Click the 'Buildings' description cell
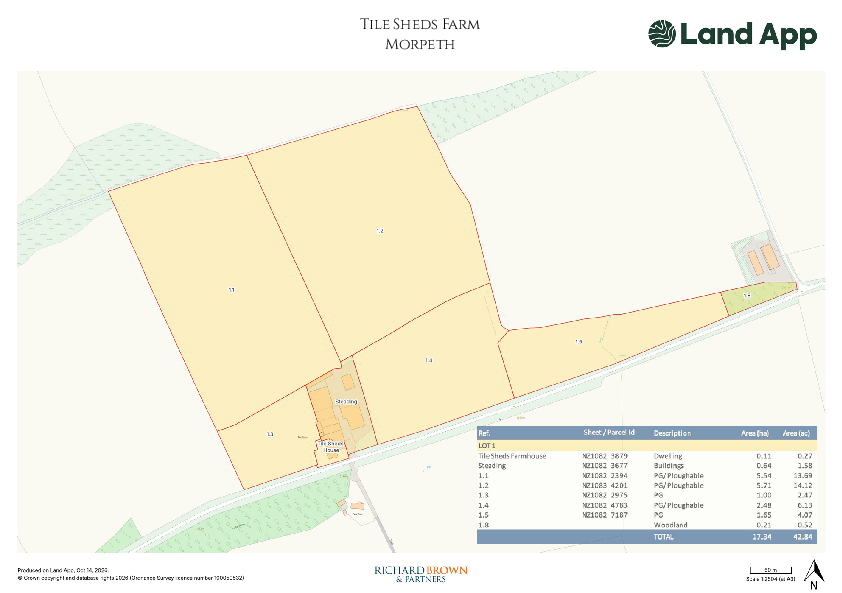842x593 pixels. 669,466
